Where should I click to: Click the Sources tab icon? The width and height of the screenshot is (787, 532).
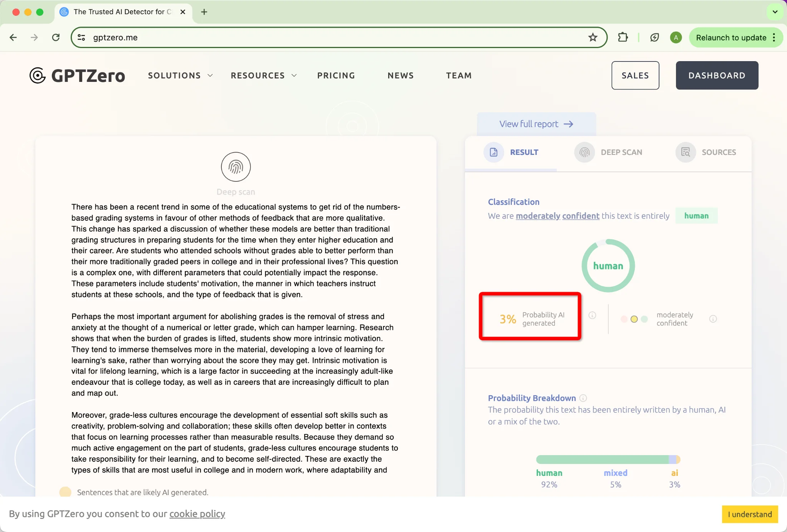(x=686, y=152)
